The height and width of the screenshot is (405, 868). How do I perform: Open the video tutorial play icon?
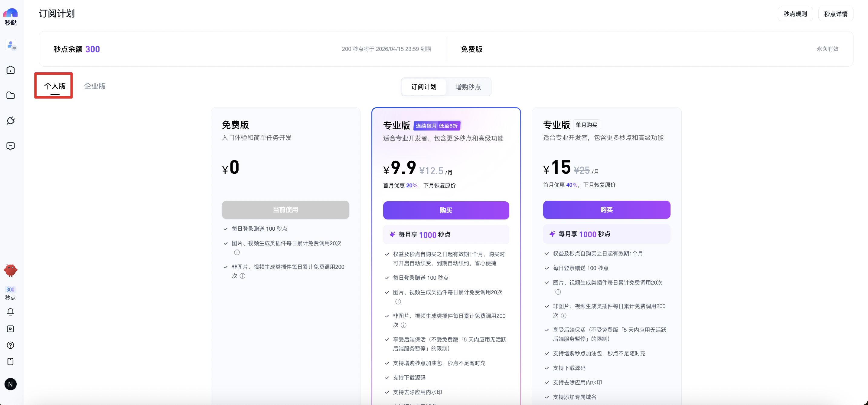(11, 329)
